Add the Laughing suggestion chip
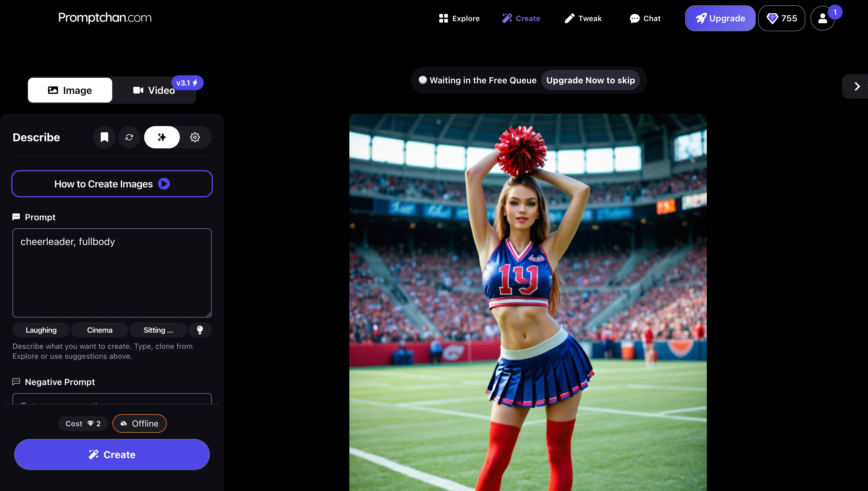The image size is (868, 491). 41,330
